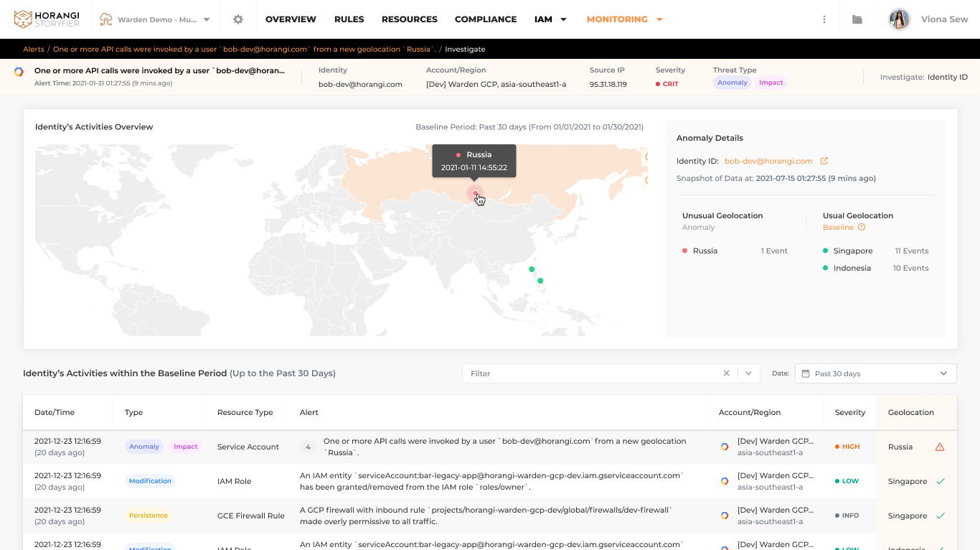Click the Resource Type column header

click(x=245, y=412)
